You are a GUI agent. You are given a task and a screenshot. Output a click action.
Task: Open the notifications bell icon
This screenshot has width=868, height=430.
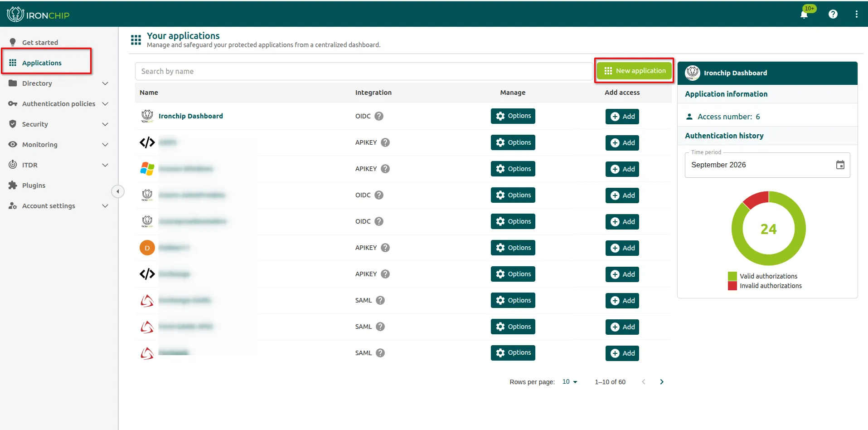804,15
